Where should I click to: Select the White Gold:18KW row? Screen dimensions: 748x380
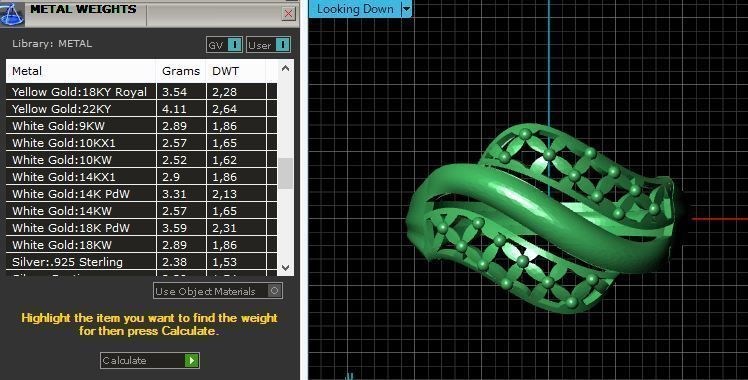coord(141,245)
